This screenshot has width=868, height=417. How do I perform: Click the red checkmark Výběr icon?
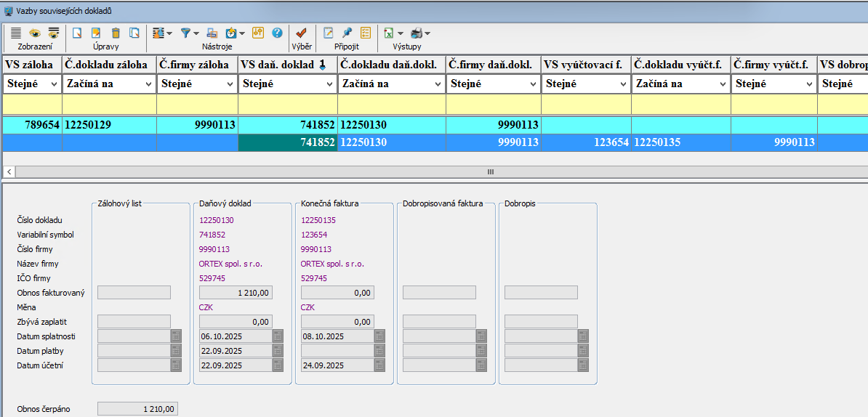point(301,33)
